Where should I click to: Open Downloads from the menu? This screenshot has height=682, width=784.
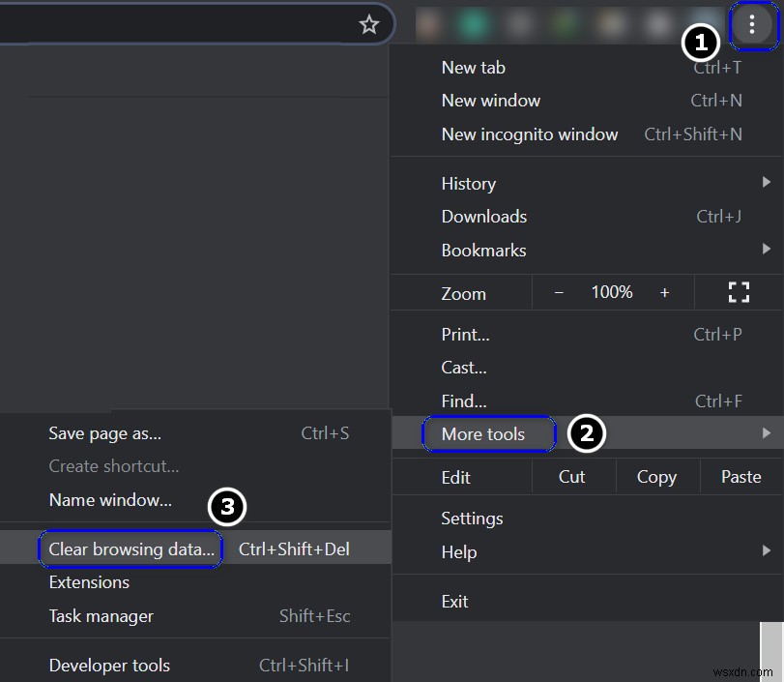tap(483, 216)
